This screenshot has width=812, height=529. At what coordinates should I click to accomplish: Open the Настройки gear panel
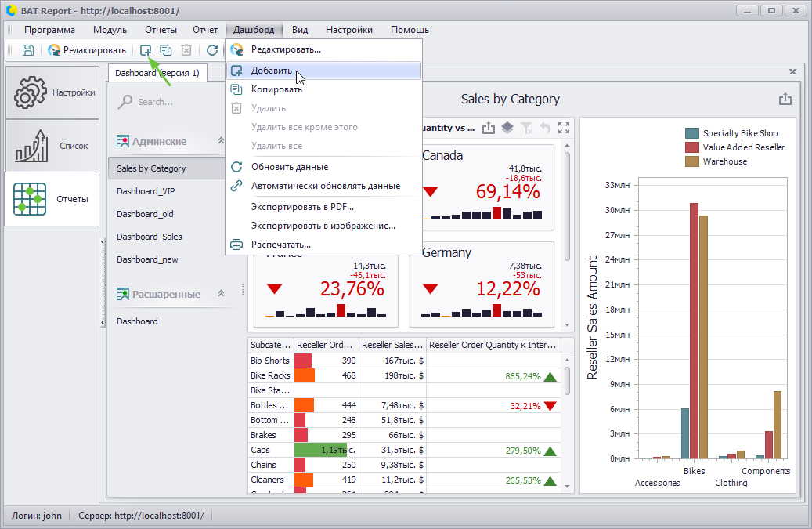[x=52, y=92]
